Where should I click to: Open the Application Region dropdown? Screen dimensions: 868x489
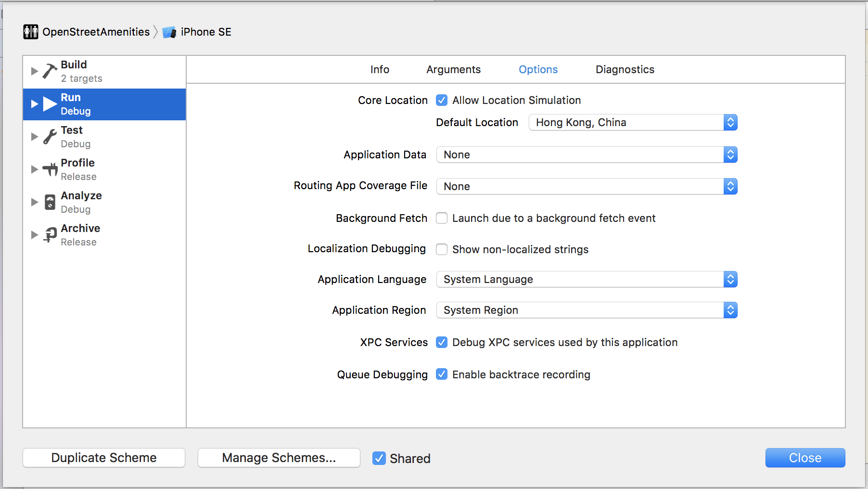point(587,310)
